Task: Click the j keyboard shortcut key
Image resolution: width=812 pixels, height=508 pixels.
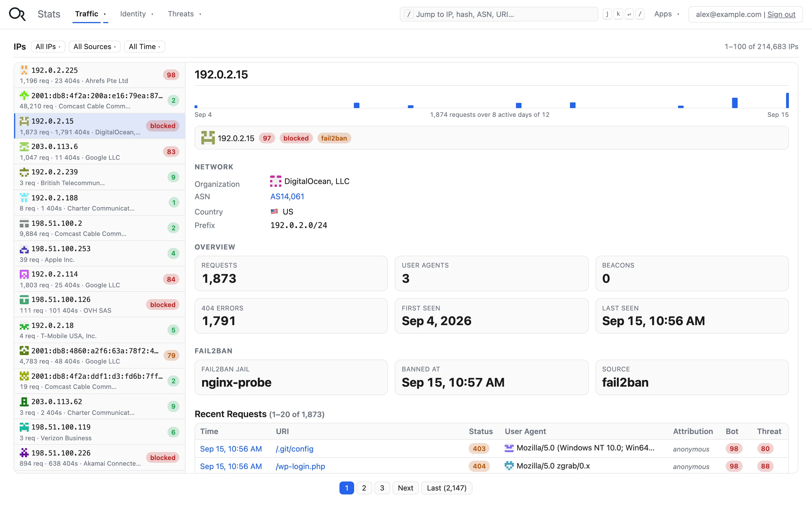Action: pyautogui.click(x=607, y=14)
